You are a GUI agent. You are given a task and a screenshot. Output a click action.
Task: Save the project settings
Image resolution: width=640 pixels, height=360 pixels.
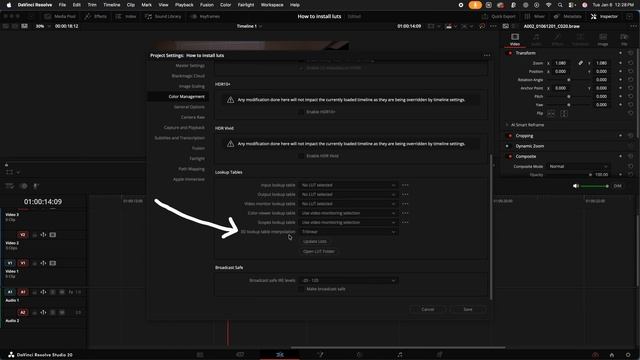(x=468, y=309)
